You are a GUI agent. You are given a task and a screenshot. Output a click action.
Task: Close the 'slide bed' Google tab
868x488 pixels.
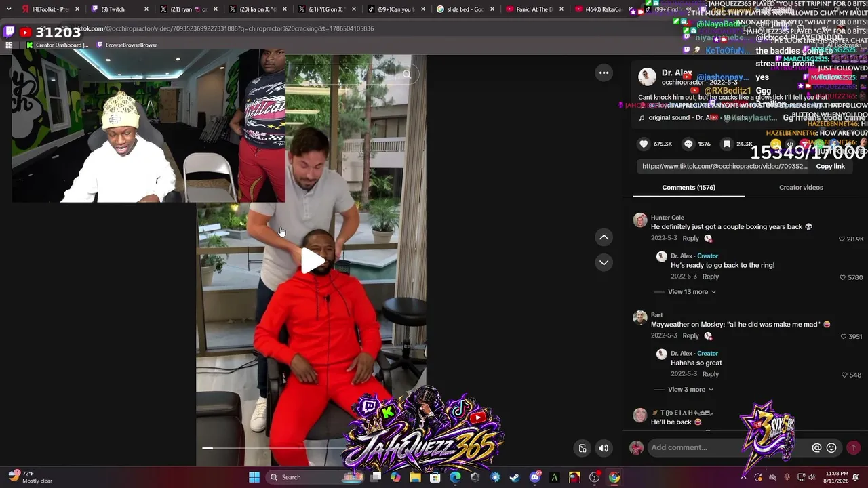click(492, 9)
